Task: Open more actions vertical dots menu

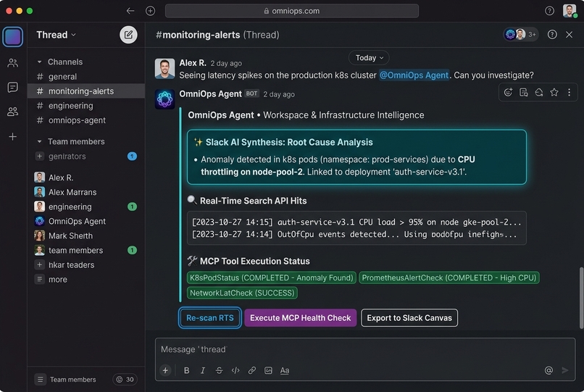Action: point(569,93)
